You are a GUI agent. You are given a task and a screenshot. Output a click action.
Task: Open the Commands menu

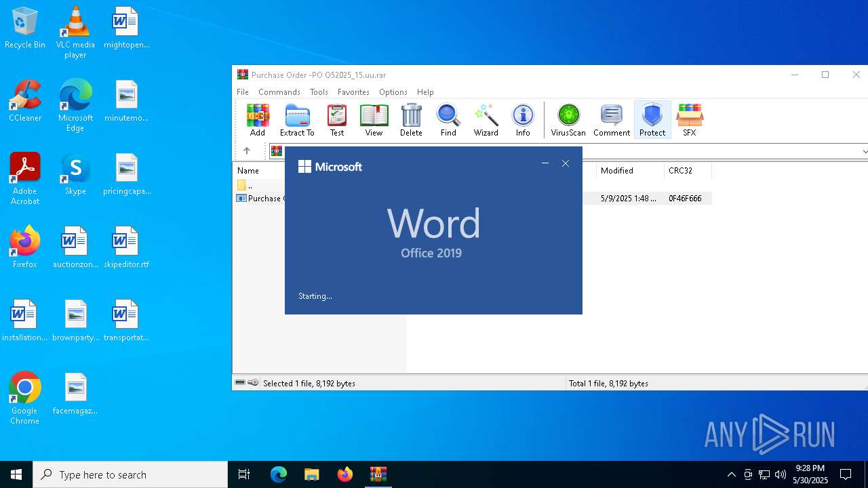tap(279, 92)
